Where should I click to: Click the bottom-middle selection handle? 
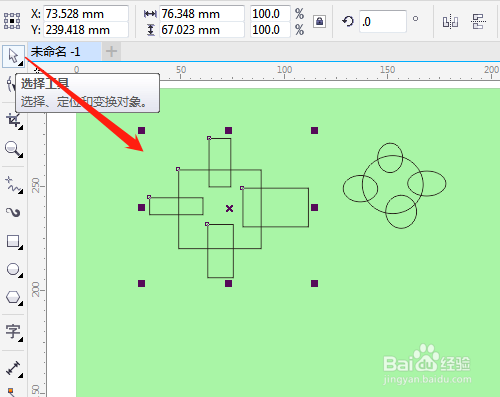pyautogui.click(x=228, y=284)
